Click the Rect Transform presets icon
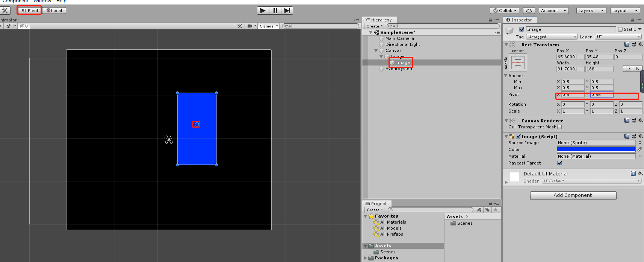The width and height of the screenshot is (644, 262). pyautogui.click(x=634, y=44)
